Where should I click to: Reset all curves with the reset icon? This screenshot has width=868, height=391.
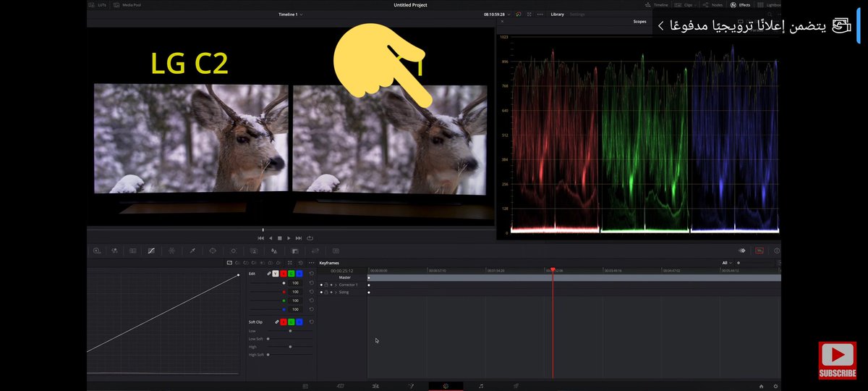[301, 262]
